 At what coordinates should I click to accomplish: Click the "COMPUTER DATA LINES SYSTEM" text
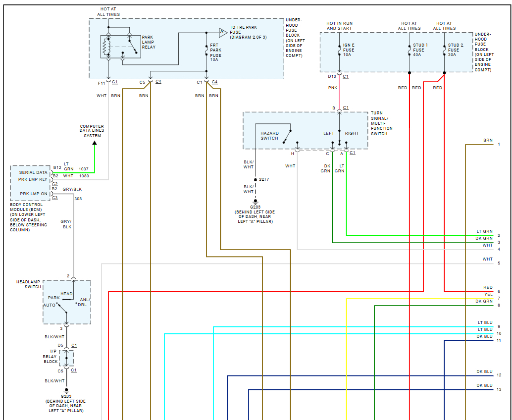pos(92,131)
